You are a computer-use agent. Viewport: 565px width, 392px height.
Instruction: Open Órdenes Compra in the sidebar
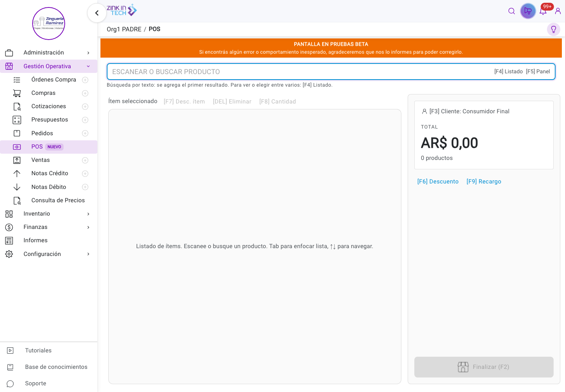[54, 80]
